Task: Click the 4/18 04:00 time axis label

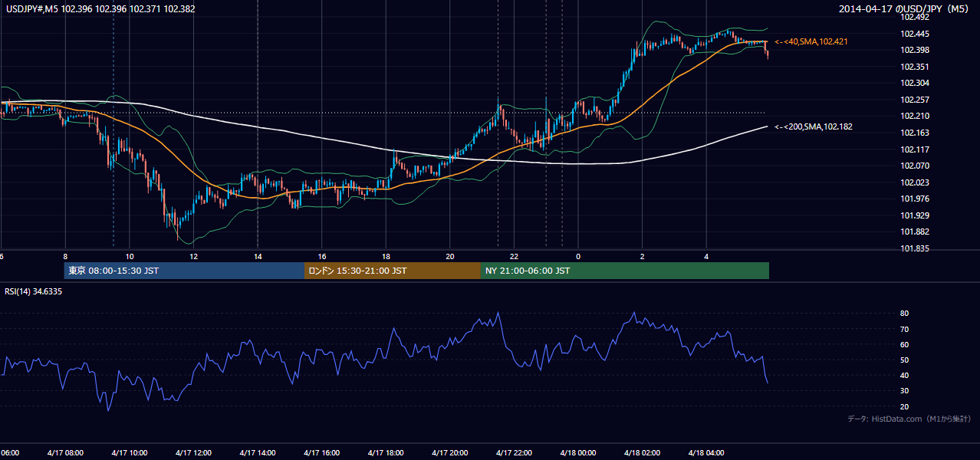Action: pos(706,452)
